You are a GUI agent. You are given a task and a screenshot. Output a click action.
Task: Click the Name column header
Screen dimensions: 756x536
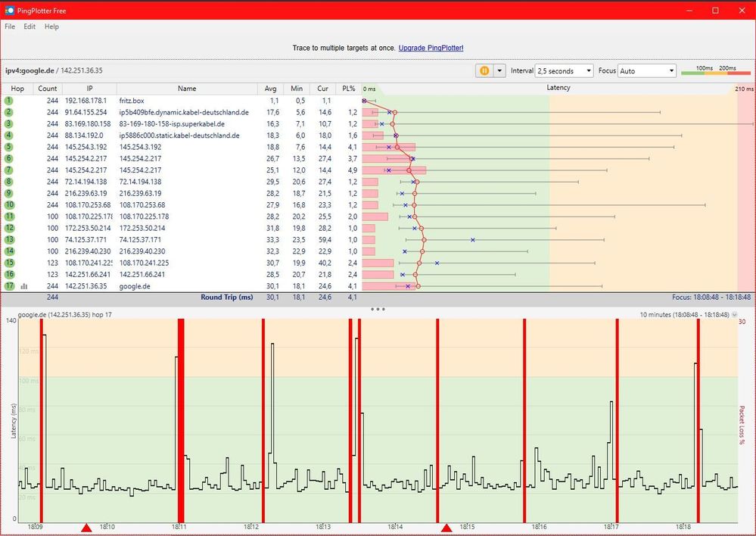coord(187,89)
